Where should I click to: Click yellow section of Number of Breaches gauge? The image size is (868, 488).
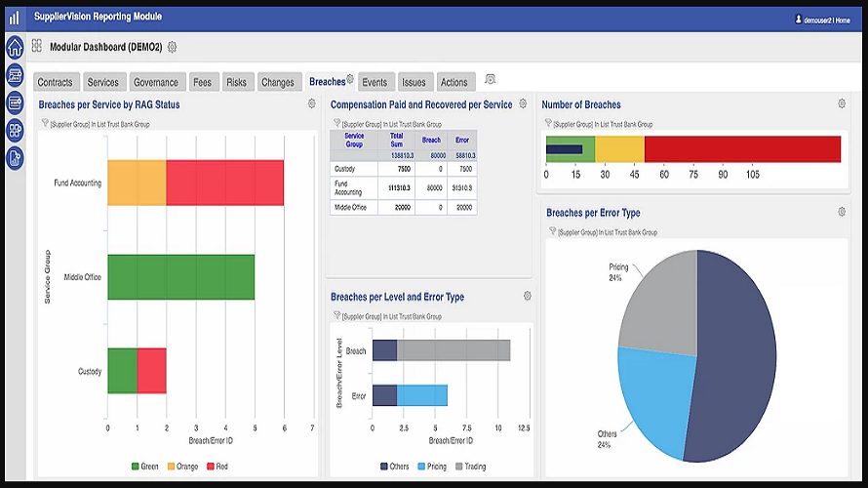[x=619, y=149]
